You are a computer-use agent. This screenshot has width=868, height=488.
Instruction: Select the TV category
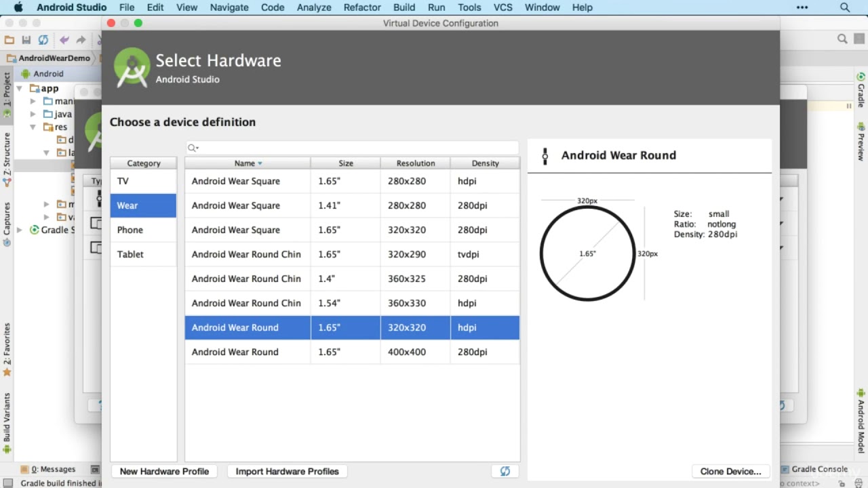(x=143, y=181)
